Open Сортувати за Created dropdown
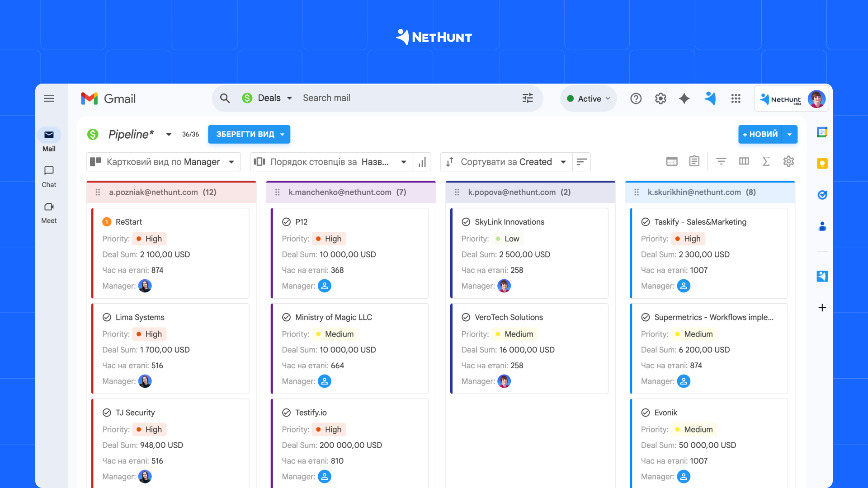 point(506,162)
